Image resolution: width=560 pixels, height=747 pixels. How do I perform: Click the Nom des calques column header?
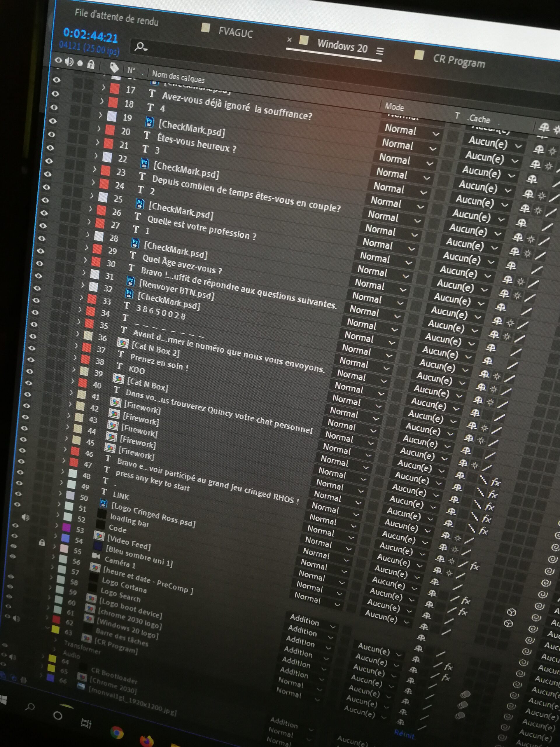tap(178, 76)
